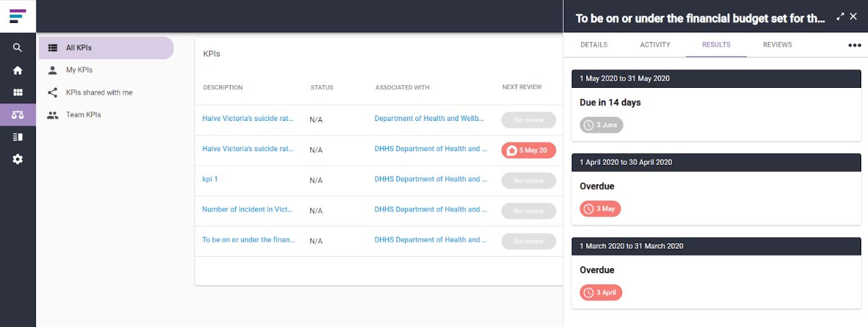Click the person icon beside My KPIs
868x327 pixels.
53,70
